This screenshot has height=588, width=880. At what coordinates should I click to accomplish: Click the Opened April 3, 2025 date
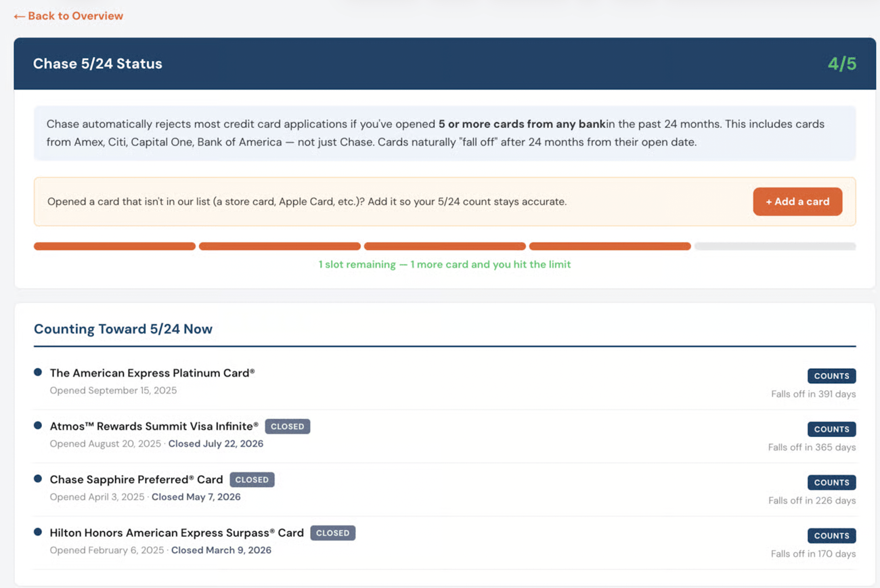click(x=97, y=497)
